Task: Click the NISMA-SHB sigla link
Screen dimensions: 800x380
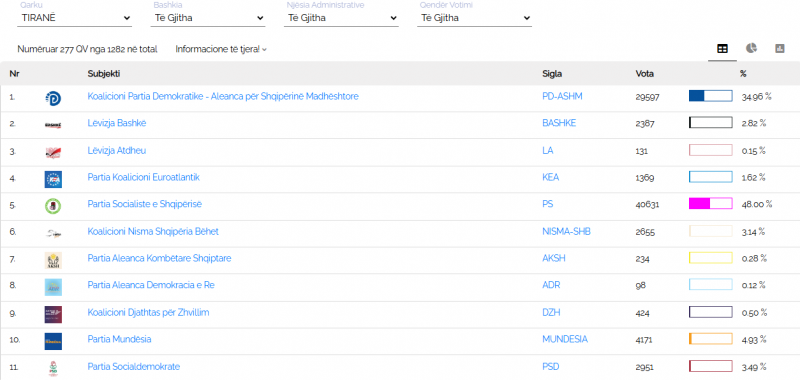Action: pyautogui.click(x=566, y=232)
